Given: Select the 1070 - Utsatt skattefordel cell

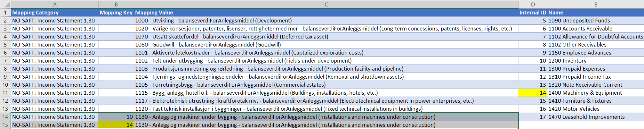Looking at the screenshot, I should 326,37.
